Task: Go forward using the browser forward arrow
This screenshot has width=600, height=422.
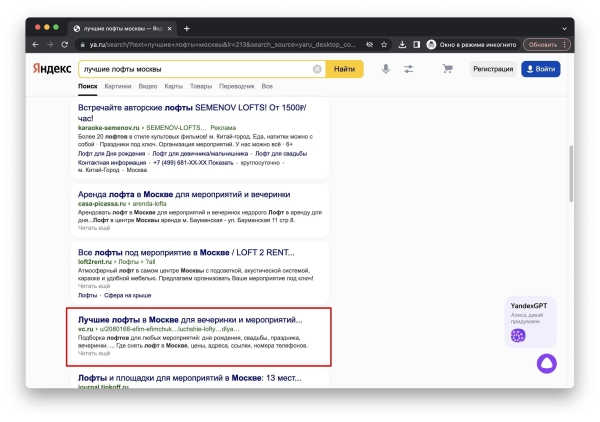Action: pyautogui.click(x=50, y=45)
